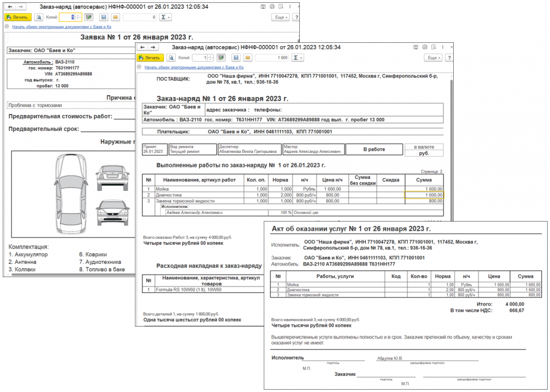Click the copies stepper in the Заявка window
Image resolution: width=550 pixels, height=392 pixels.
pos(78,17)
